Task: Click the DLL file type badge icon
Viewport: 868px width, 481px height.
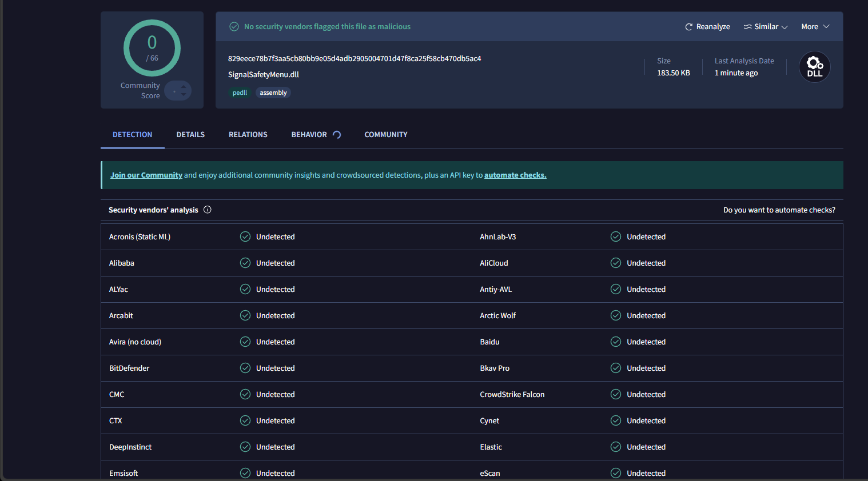Action: coord(814,66)
